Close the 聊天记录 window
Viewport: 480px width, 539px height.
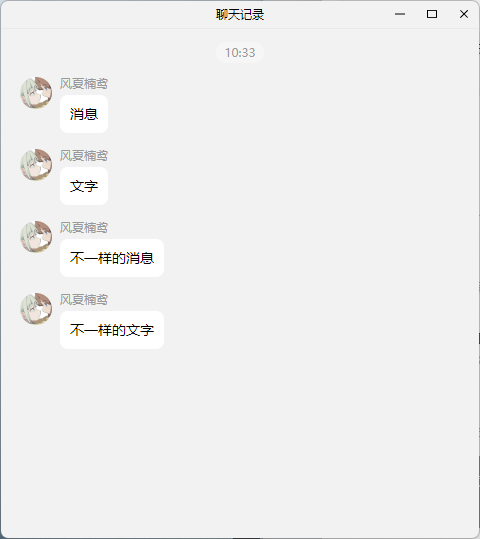coord(464,14)
